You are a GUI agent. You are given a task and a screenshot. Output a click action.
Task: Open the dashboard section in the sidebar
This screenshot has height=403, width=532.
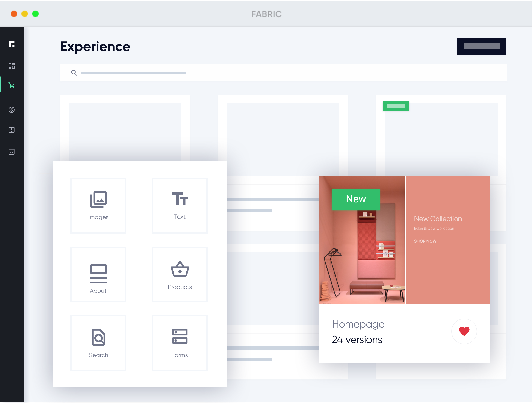(x=12, y=66)
